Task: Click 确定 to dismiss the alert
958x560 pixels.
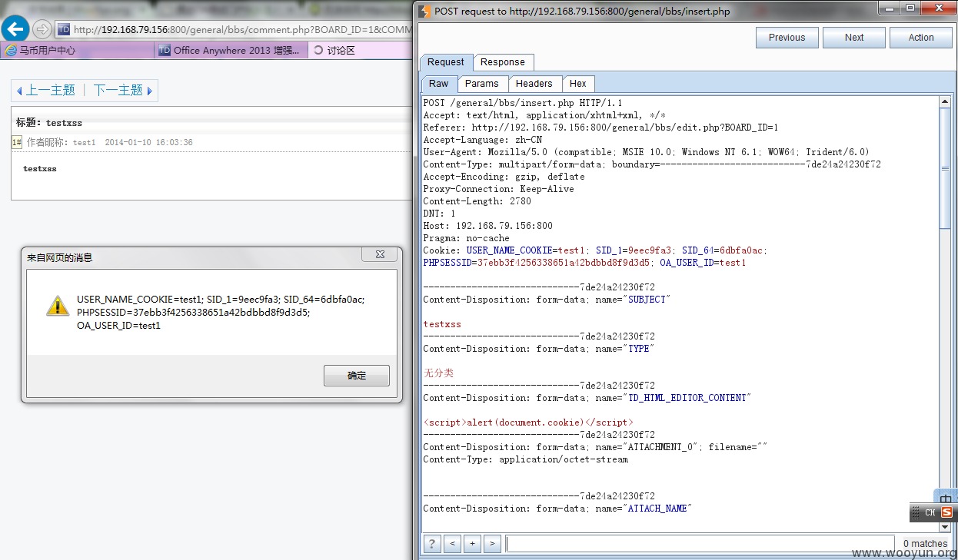Action: (357, 376)
